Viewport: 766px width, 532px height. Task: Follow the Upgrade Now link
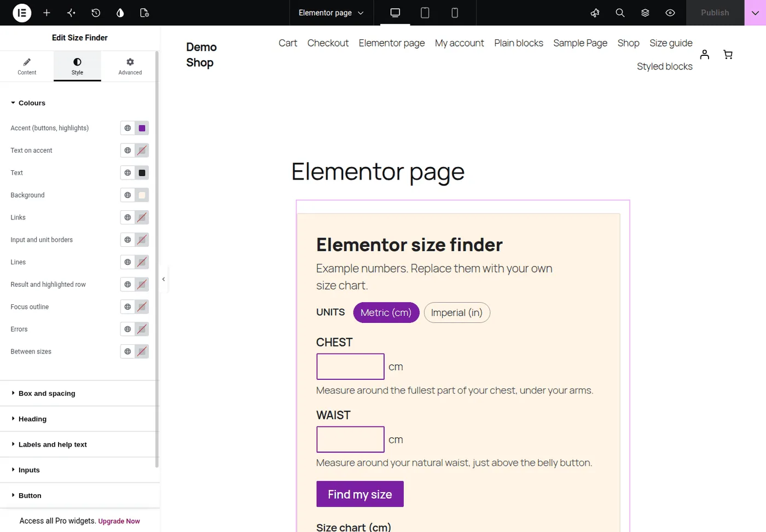pos(119,521)
